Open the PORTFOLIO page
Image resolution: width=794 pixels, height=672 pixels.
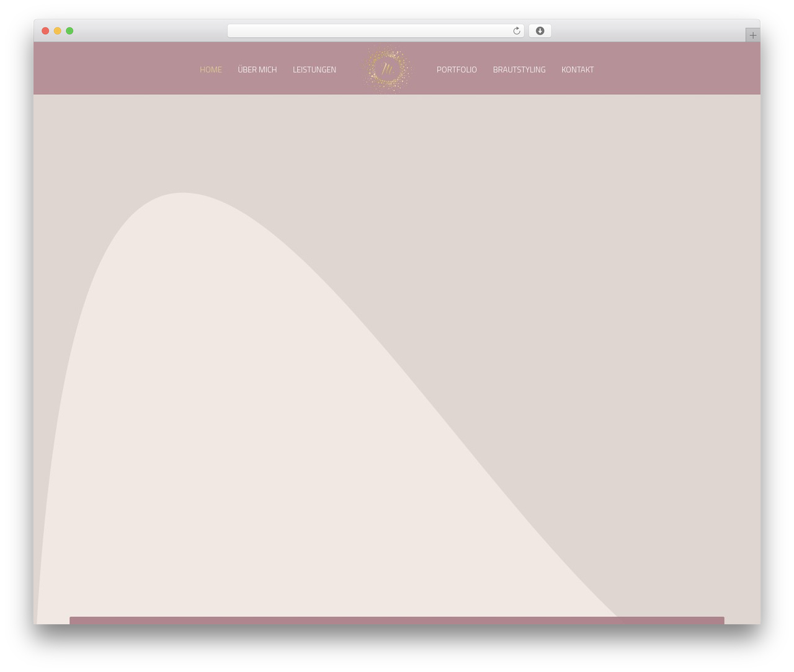pos(457,69)
